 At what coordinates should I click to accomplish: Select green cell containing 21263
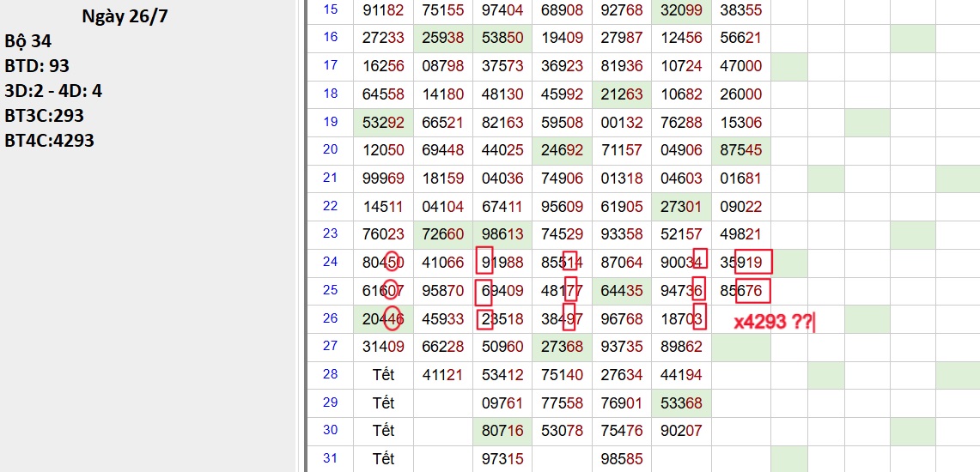tap(622, 94)
